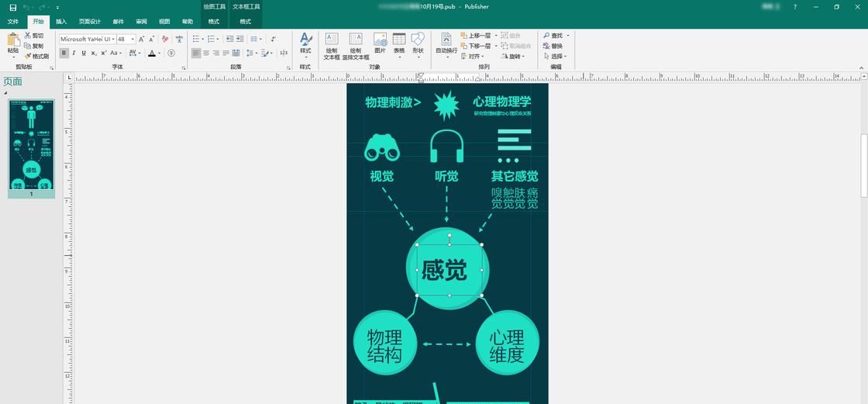Open the Rotate (旋转) dropdown
The image size is (868, 404).
pos(512,56)
